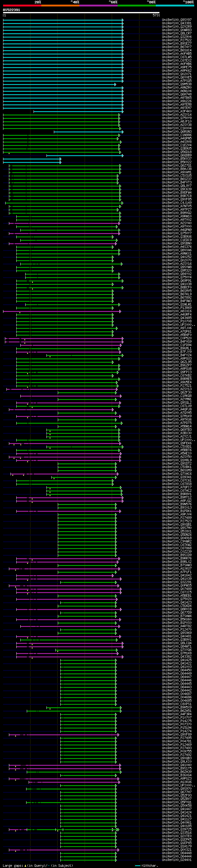
Task: Select hit label UniRef100_A8I0C6
Action: (177, 311)
